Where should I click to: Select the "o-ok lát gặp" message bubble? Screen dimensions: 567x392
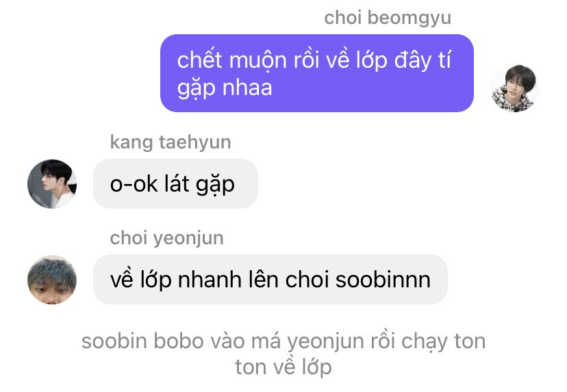tap(175, 183)
